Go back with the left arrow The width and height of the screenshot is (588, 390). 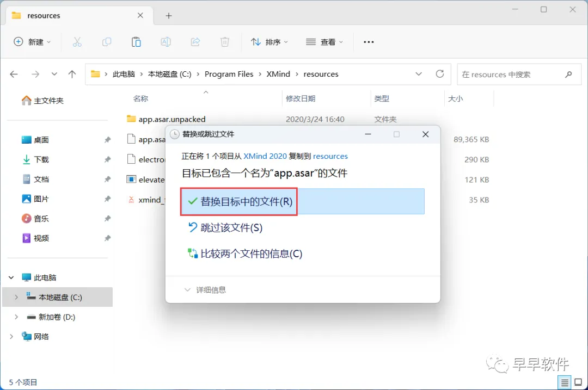14,74
